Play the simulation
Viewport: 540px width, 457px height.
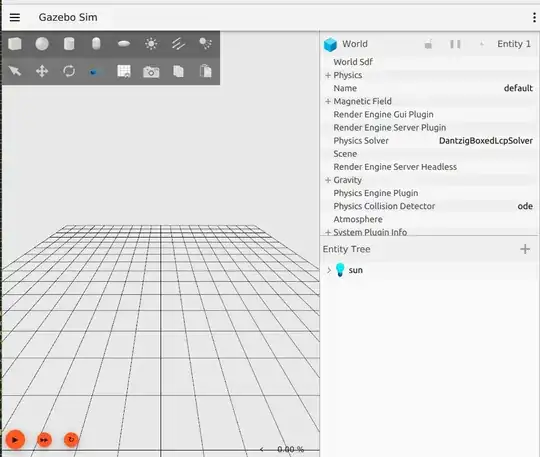[x=15, y=440]
